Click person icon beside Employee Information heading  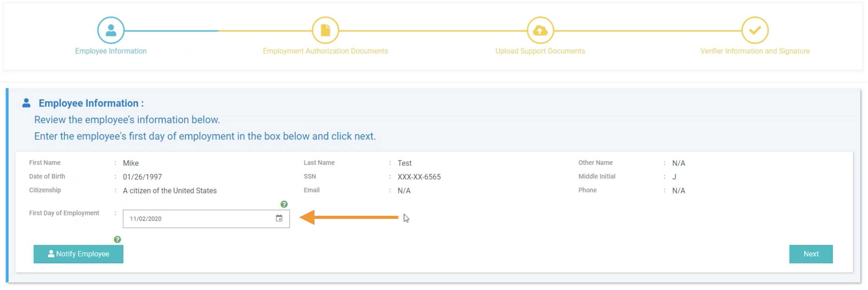[x=26, y=103]
